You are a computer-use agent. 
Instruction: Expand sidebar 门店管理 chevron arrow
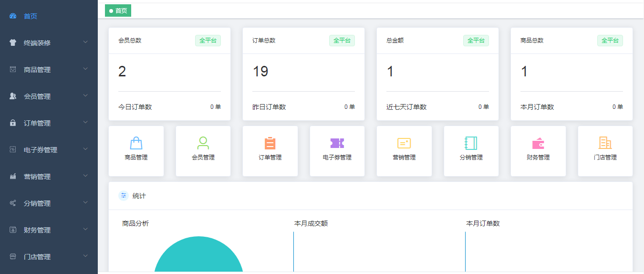[85, 256]
